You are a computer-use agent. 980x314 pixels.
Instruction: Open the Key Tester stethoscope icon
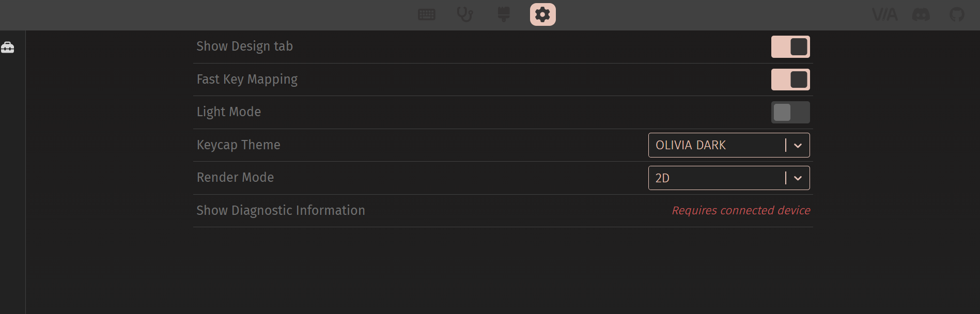pos(465,14)
